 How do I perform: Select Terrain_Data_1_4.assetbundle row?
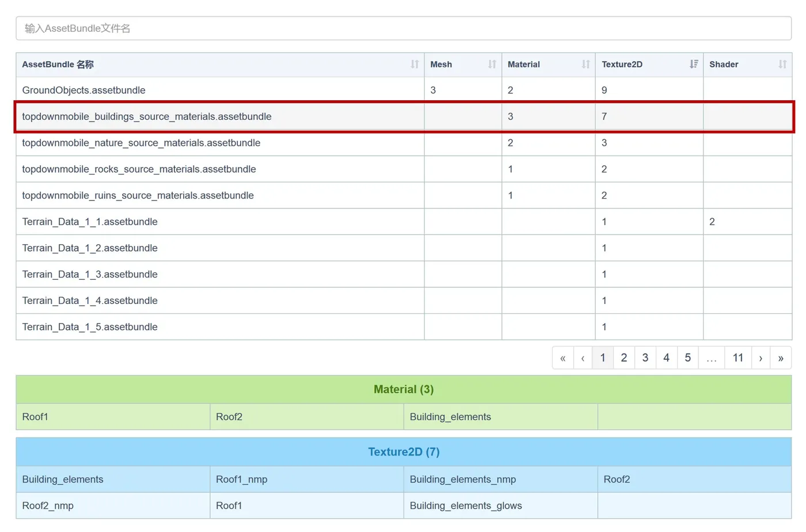point(404,301)
